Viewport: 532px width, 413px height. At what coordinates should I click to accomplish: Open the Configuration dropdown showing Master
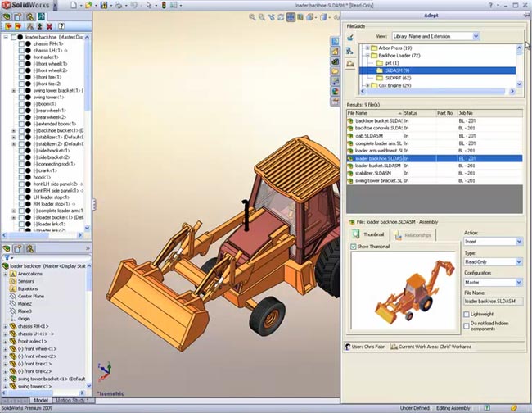[x=519, y=282]
